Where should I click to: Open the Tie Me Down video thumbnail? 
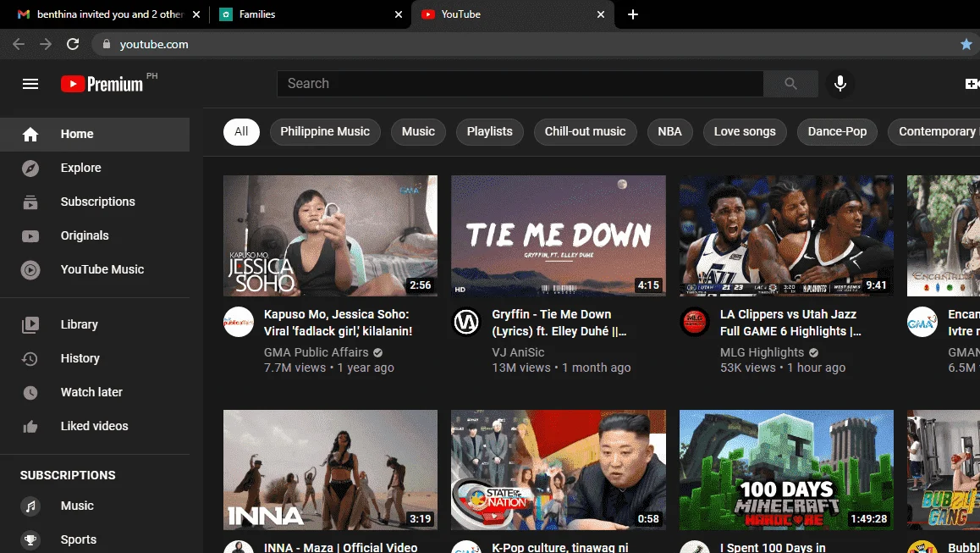pyautogui.click(x=558, y=235)
